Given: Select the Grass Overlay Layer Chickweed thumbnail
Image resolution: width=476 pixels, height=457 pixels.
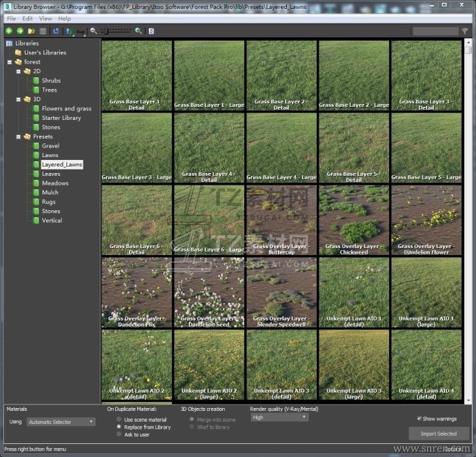Looking at the screenshot, I should tap(355, 220).
